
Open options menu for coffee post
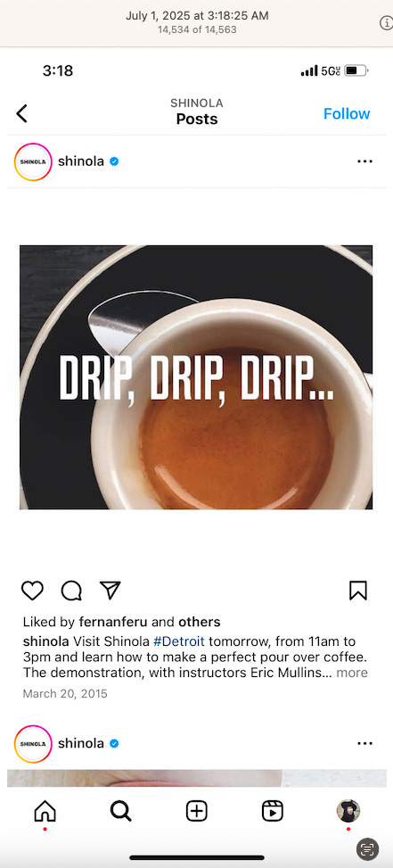tap(364, 161)
